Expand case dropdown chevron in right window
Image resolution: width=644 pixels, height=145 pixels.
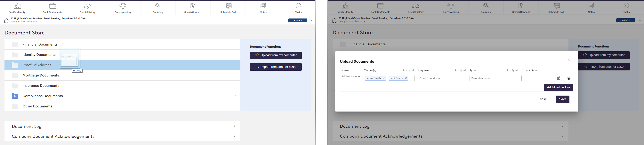tap(640, 20)
